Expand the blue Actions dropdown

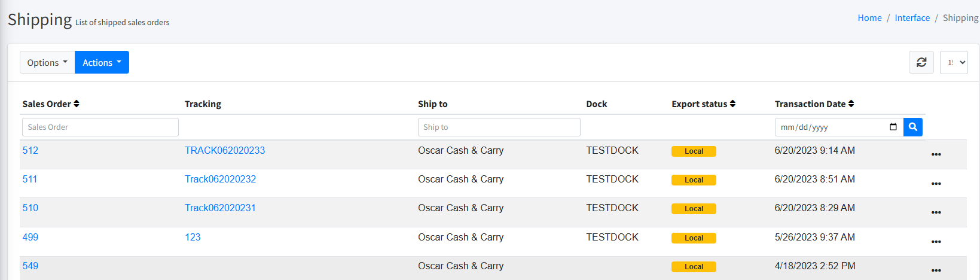(102, 62)
